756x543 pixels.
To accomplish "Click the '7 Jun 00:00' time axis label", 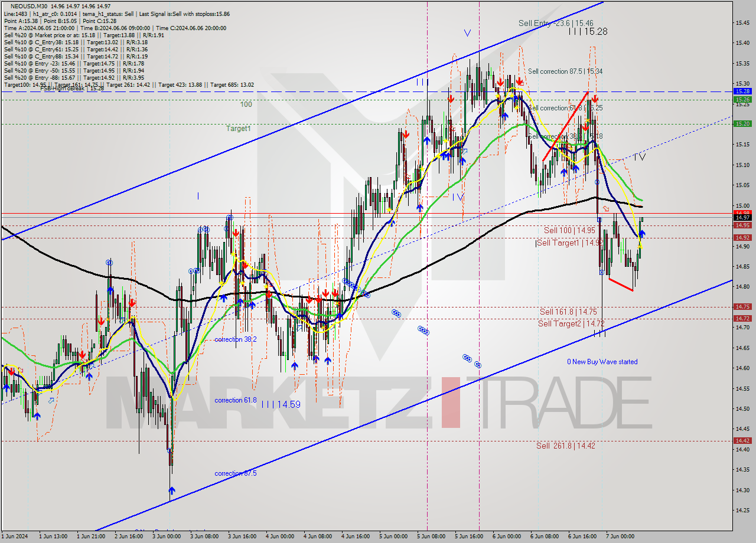I will click(x=620, y=537).
